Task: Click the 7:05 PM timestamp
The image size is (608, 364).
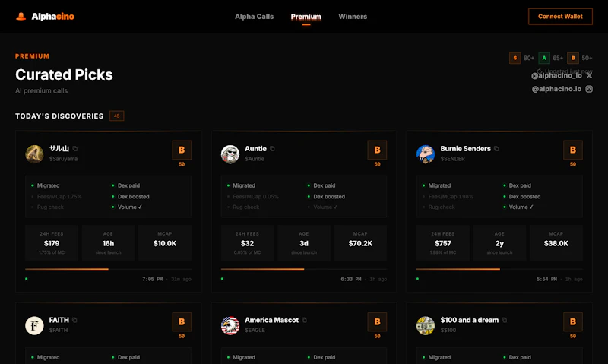Action: [x=153, y=279]
